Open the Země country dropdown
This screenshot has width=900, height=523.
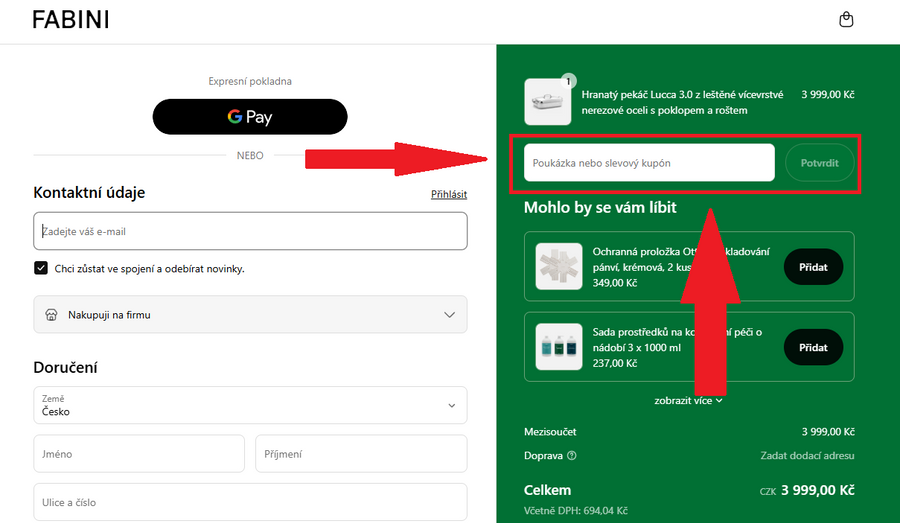tap(250, 405)
